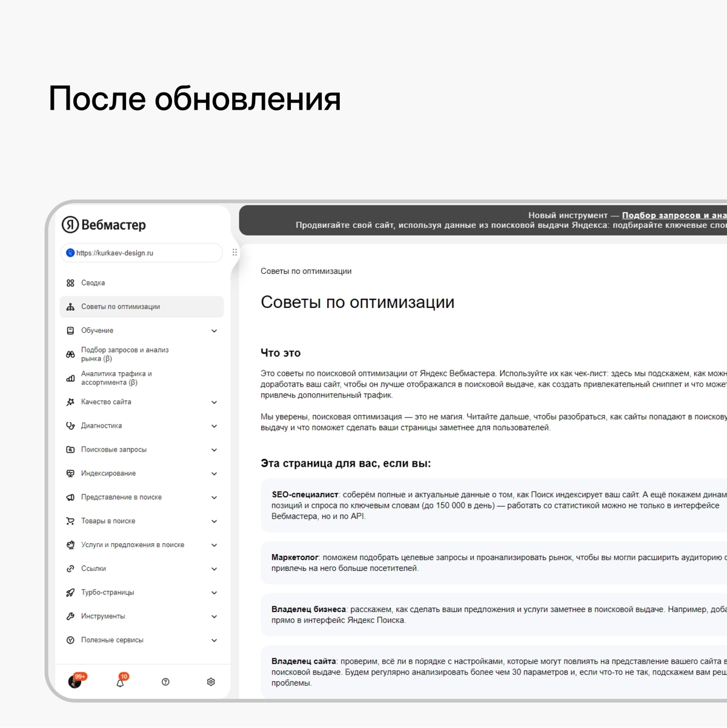Screen dimensions: 727x728
Task: Click the Аналитика трафика chart icon
Action: pos(70,378)
